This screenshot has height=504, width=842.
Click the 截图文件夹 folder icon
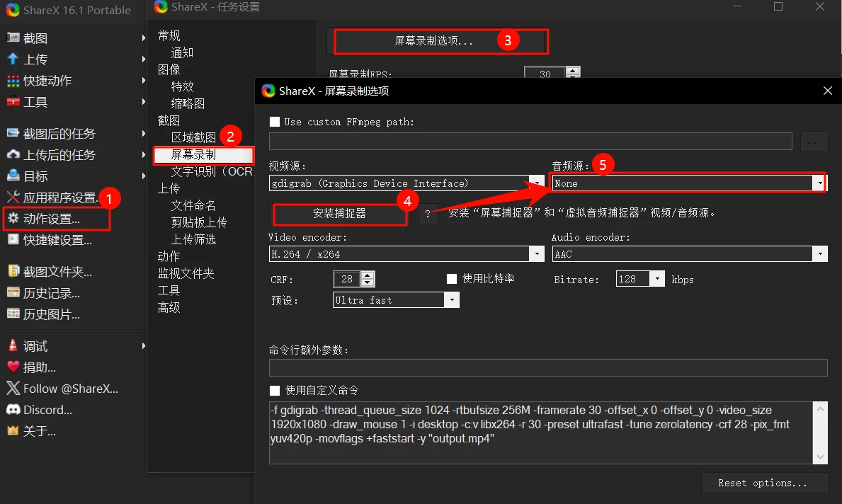click(13, 271)
